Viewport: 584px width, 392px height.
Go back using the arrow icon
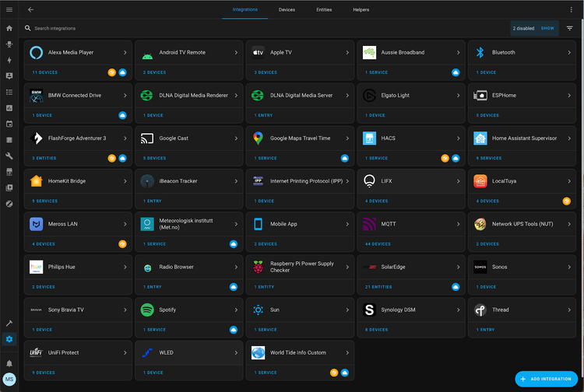[x=30, y=9]
